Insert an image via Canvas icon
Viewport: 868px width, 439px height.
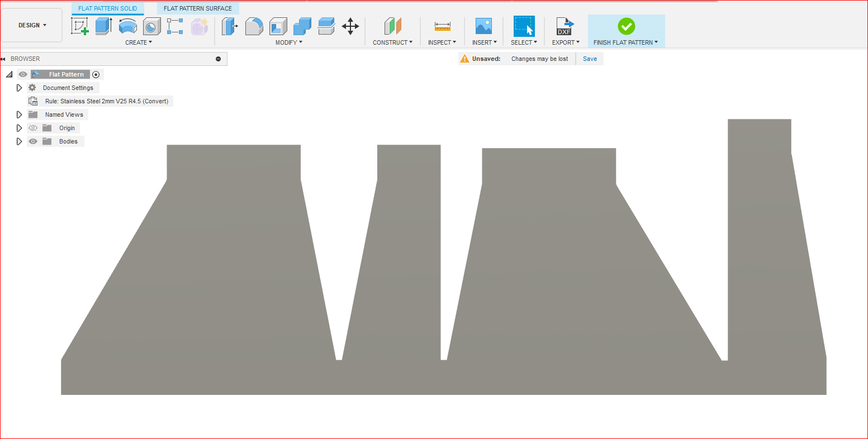(x=484, y=26)
